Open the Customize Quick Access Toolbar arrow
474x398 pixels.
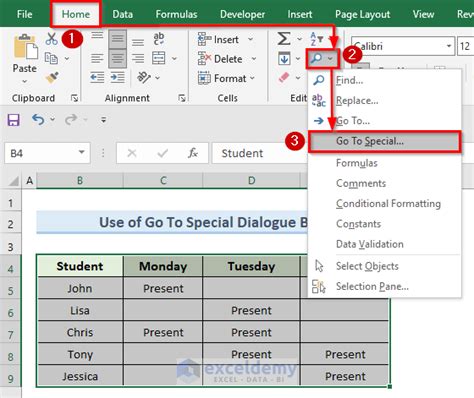[x=104, y=120]
